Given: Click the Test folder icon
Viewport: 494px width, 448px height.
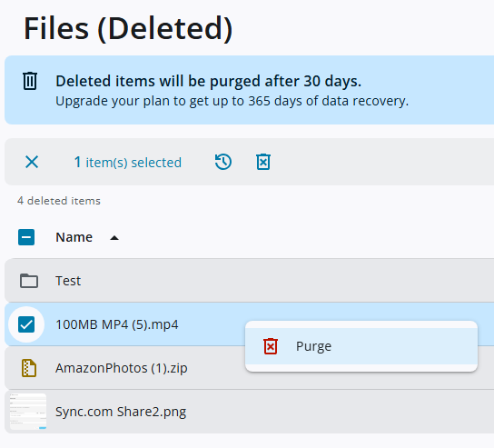Looking at the screenshot, I should [x=29, y=281].
